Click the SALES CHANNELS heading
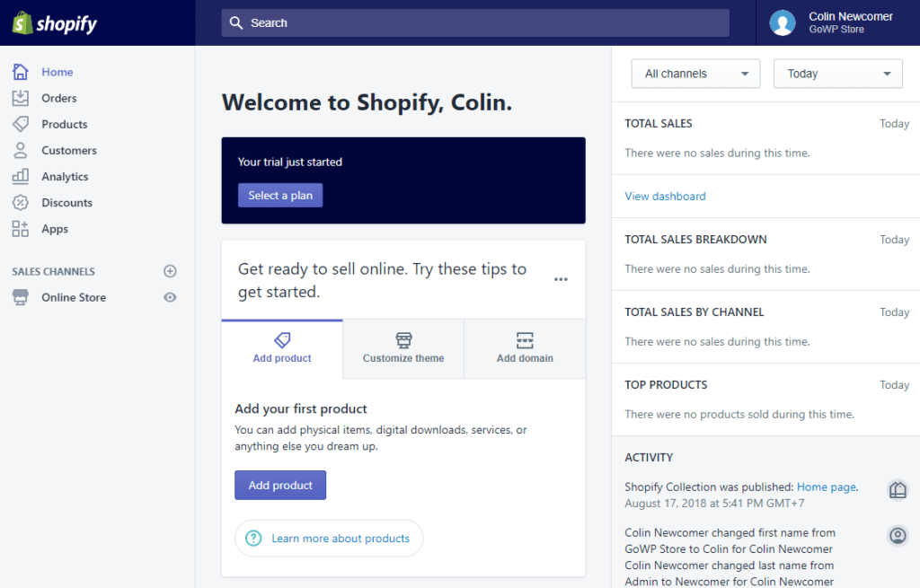Viewport: 920px width, 588px height. (53, 271)
